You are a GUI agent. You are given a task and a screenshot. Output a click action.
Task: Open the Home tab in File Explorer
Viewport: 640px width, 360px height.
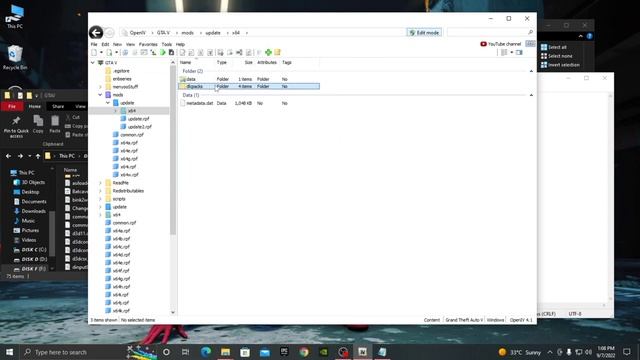(34, 107)
